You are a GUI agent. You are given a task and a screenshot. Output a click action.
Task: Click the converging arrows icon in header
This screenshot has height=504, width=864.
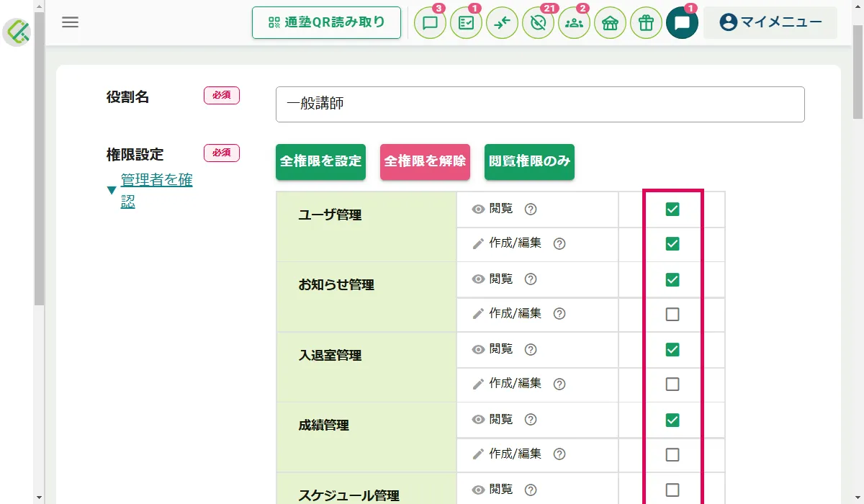pos(502,23)
